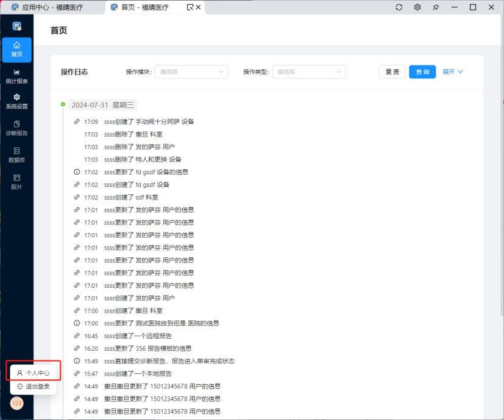504x420 pixels.
Task: Click the 123 user avatar
Action: coord(16,403)
